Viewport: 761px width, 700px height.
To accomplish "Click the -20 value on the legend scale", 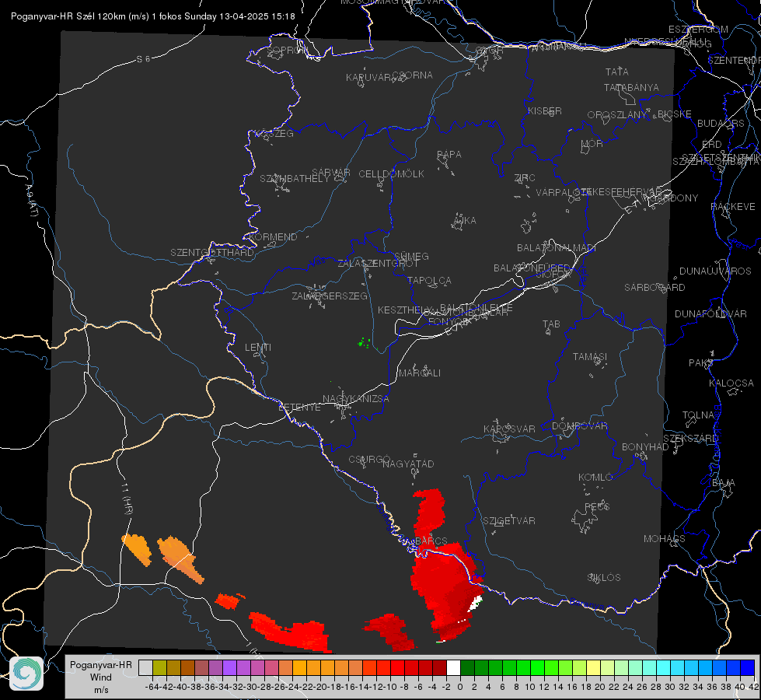I will point(319,687).
